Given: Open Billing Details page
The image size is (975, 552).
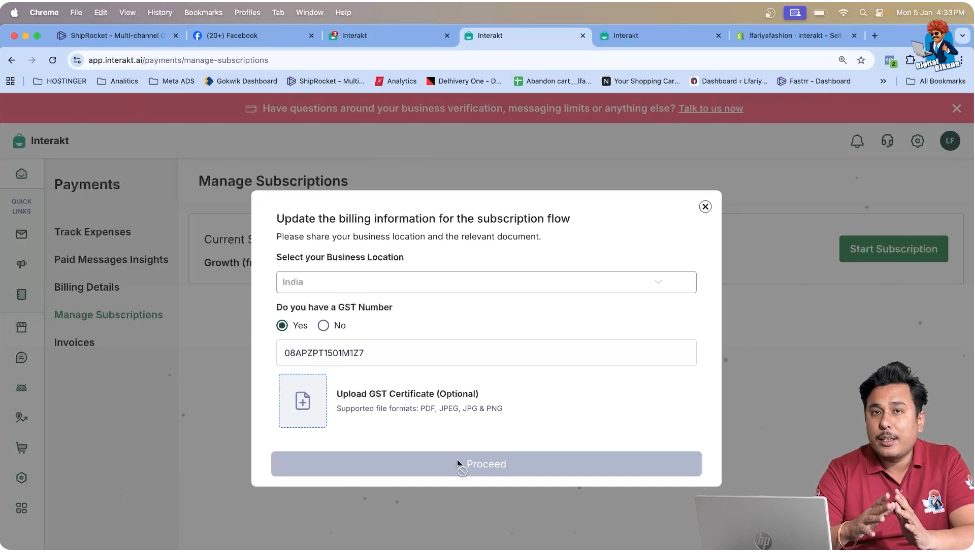Looking at the screenshot, I should [86, 287].
